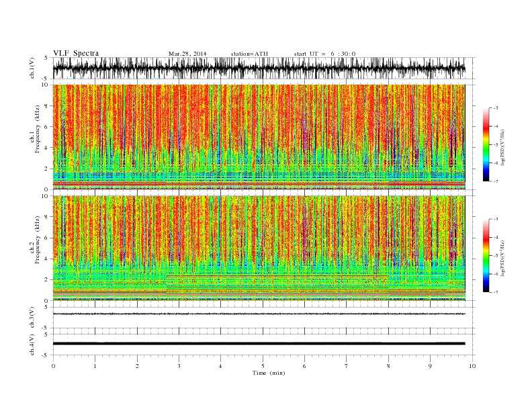Select the "start UT = 6 :30: 0" text
The height and width of the screenshot is (411, 532).
coord(324,54)
